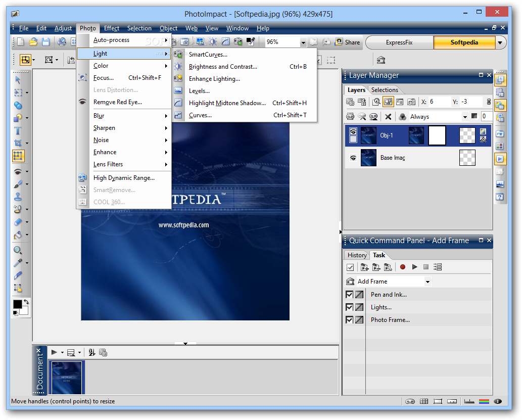Screen dimensions: 522x420
Task: Click the RGB color bars status icon
Action: pyautogui.click(x=484, y=401)
